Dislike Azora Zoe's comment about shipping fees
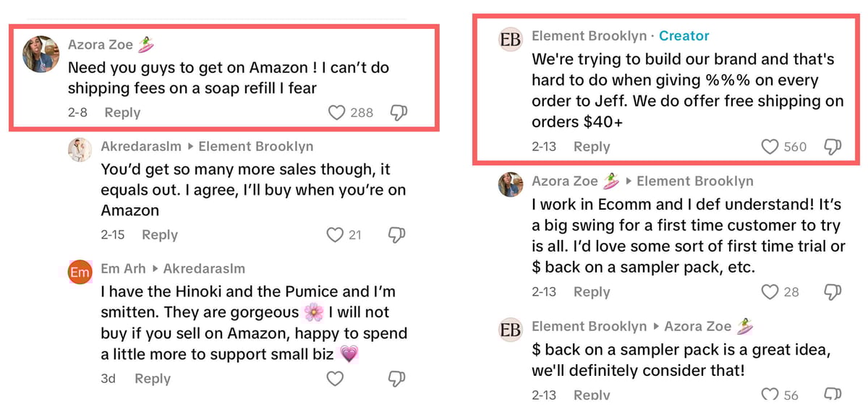Screen dimensions: 868x412 (x=398, y=112)
